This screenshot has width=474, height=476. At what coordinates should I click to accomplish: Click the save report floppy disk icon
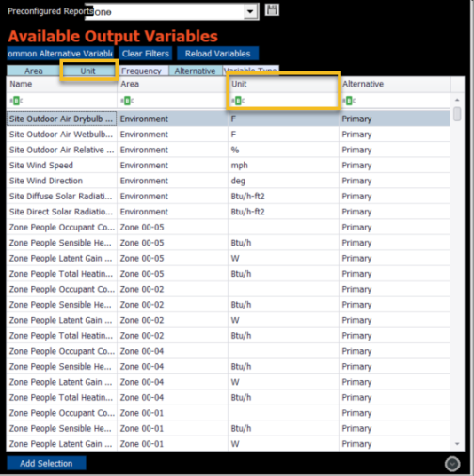(272, 10)
